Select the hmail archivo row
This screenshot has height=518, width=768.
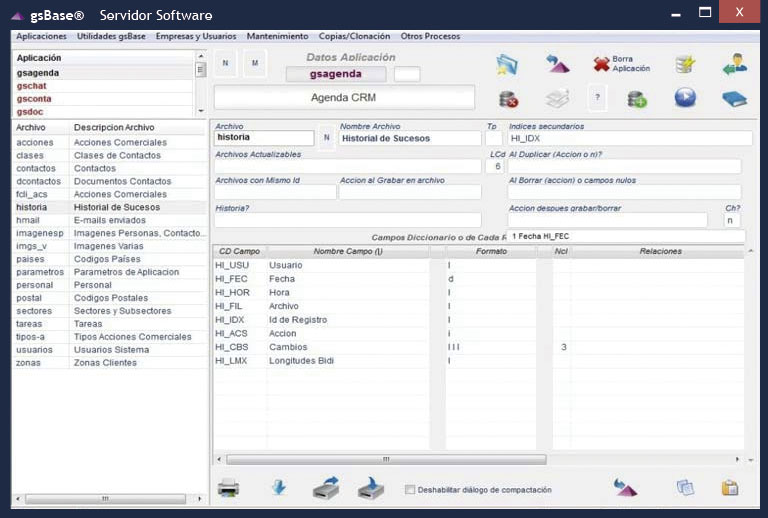tap(110, 220)
